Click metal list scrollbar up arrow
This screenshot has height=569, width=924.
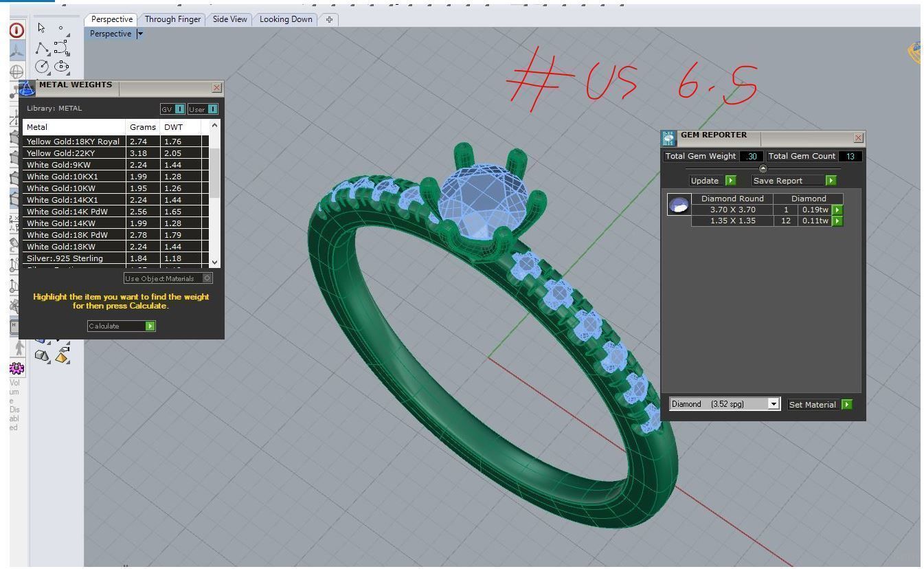click(x=214, y=126)
